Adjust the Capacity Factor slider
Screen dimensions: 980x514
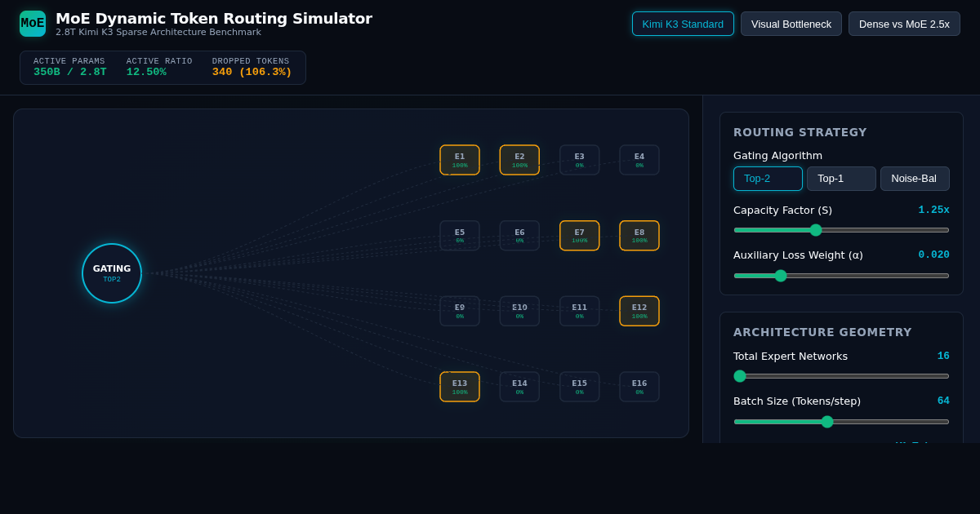(x=841, y=230)
